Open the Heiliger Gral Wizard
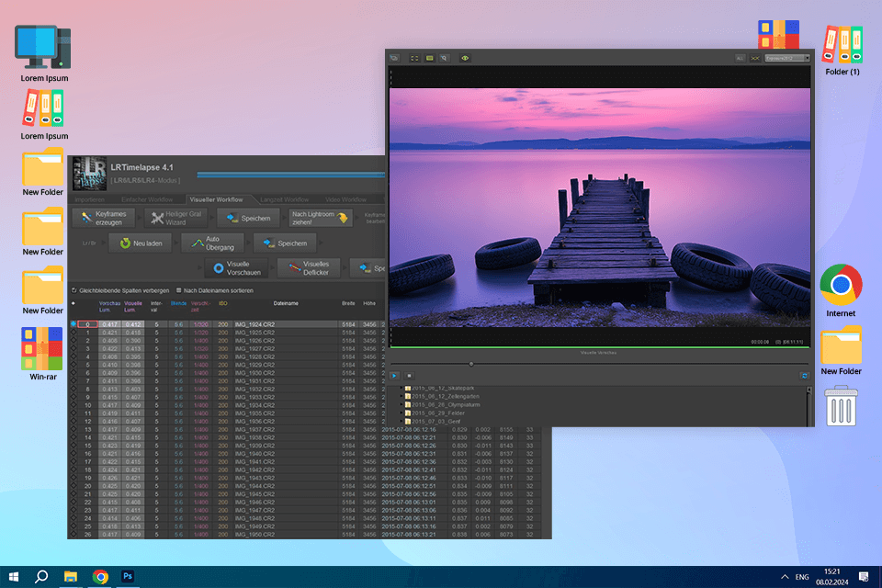882x588 pixels. click(x=176, y=219)
